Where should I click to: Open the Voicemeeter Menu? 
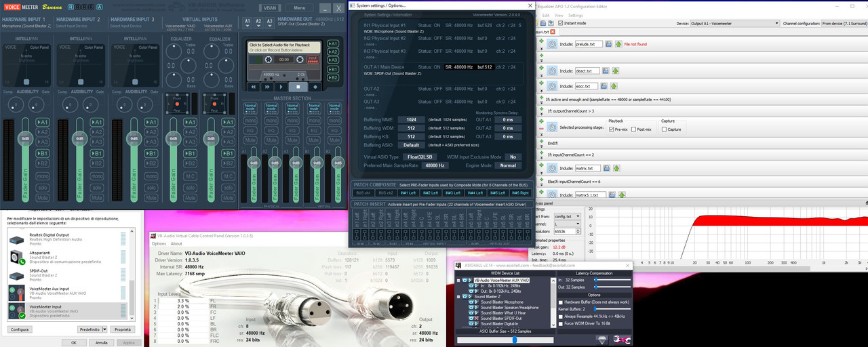click(300, 8)
